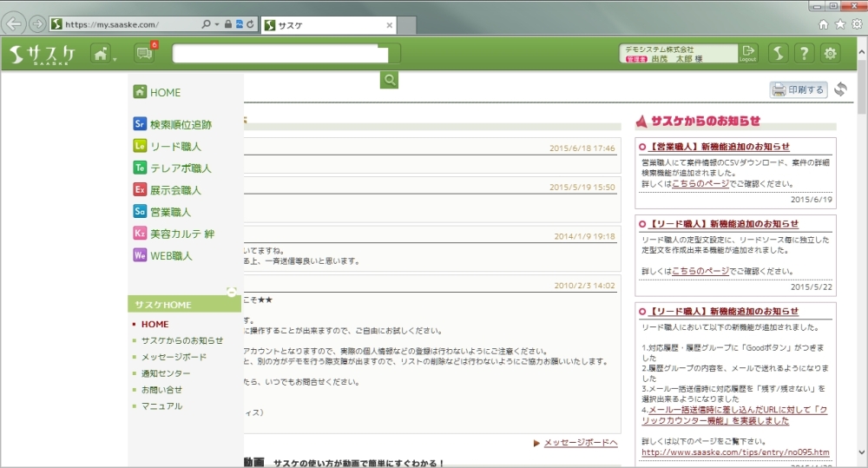Select 検索順位追跡 from the menu
Screen dimensions: 868x468
(180, 125)
